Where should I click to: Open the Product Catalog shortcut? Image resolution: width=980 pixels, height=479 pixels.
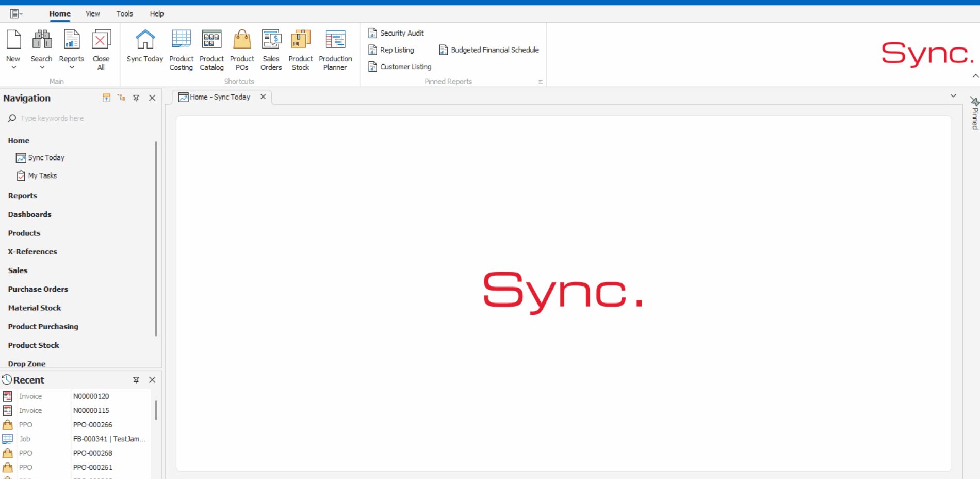tap(212, 50)
